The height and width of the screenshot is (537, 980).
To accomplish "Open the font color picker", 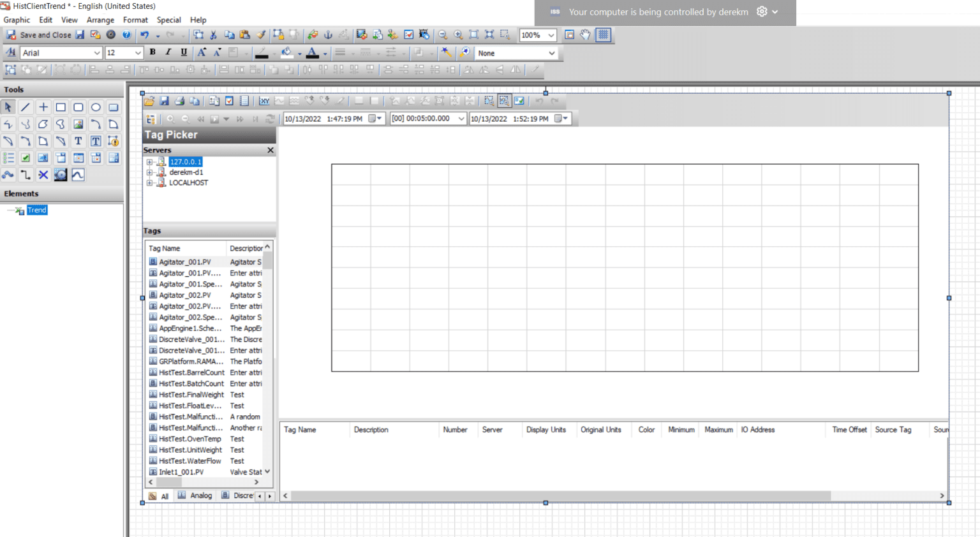I will pyautogui.click(x=325, y=53).
